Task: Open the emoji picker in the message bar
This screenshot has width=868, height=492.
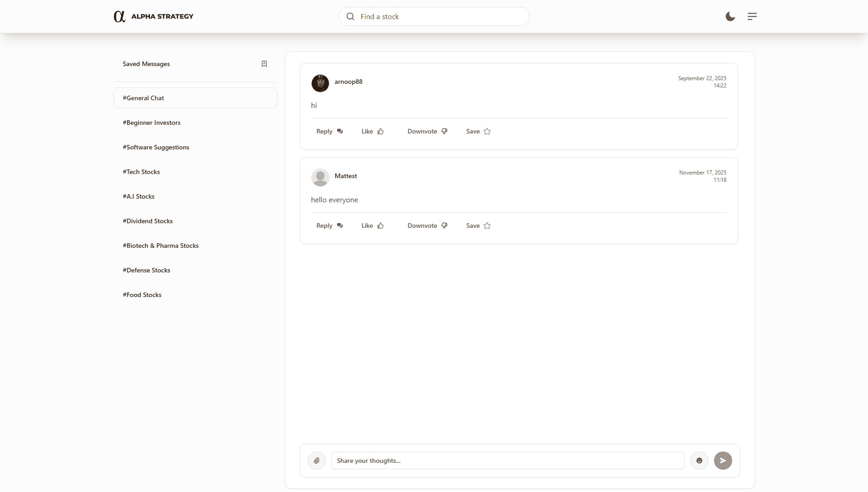Action: [699, 461]
